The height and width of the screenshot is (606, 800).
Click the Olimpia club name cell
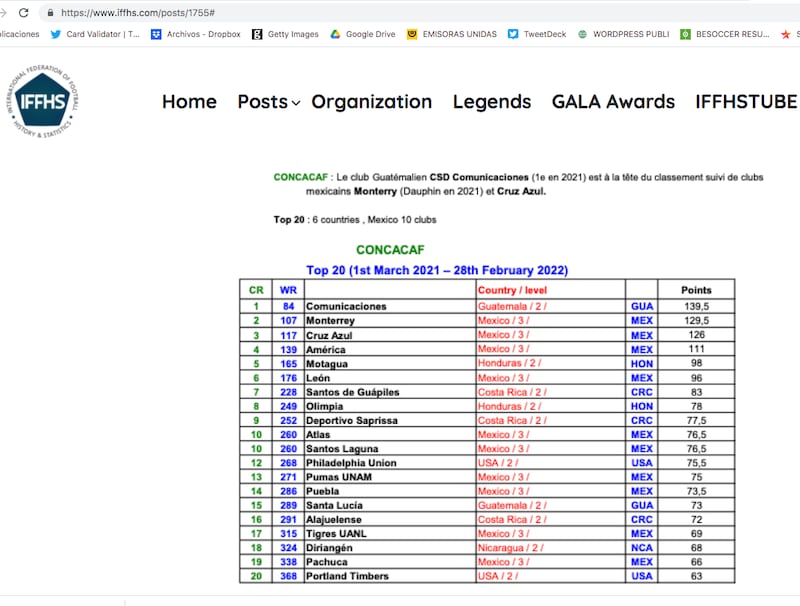(x=390, y=406)
